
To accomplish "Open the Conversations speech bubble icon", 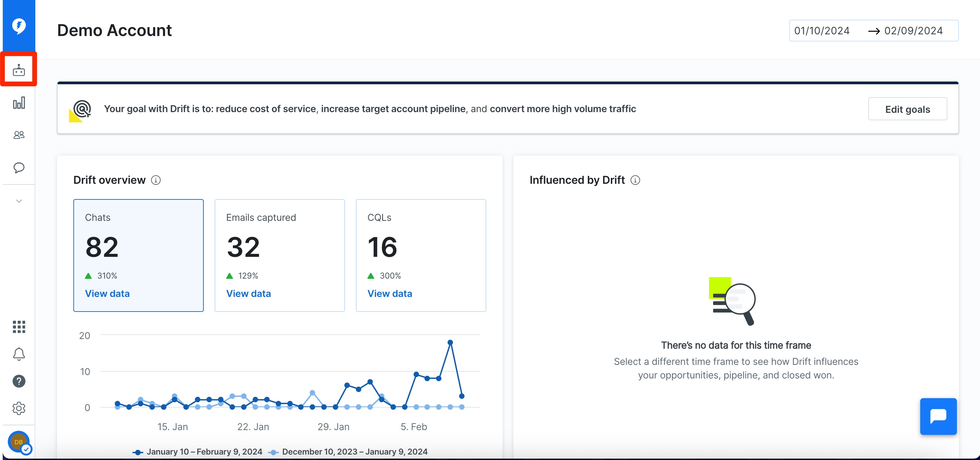I will click(x=19, y=168).
